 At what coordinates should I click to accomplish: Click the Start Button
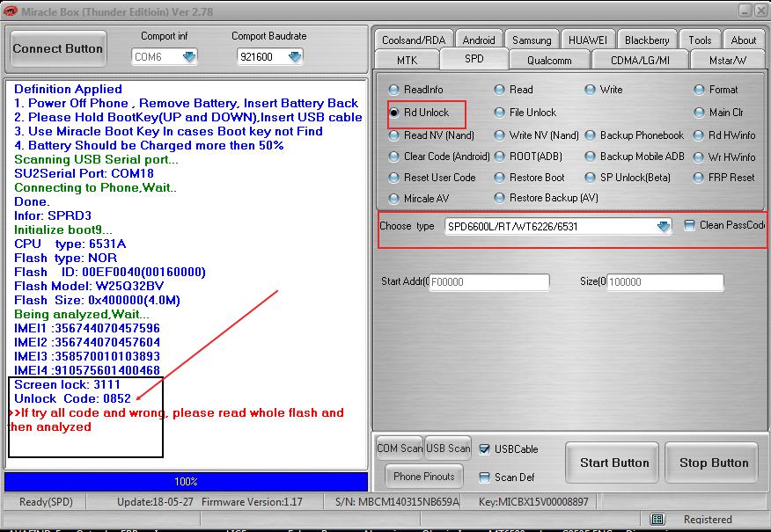point(613,463)
